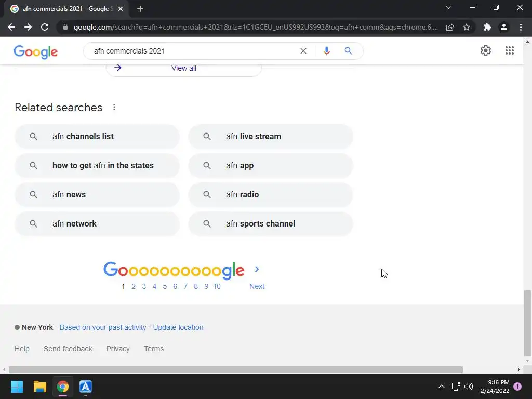
Task: Clear the search box with the X
Action: pyautogui.click(x=303, y=51)
